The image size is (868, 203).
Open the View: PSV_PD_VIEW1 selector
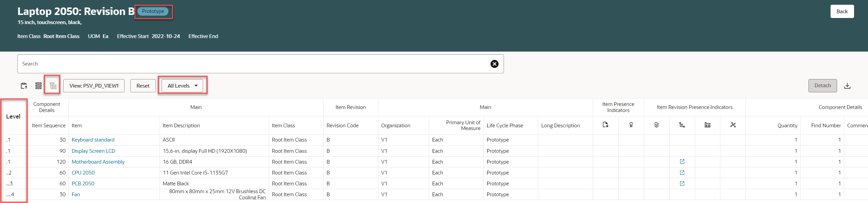[94, 86]
